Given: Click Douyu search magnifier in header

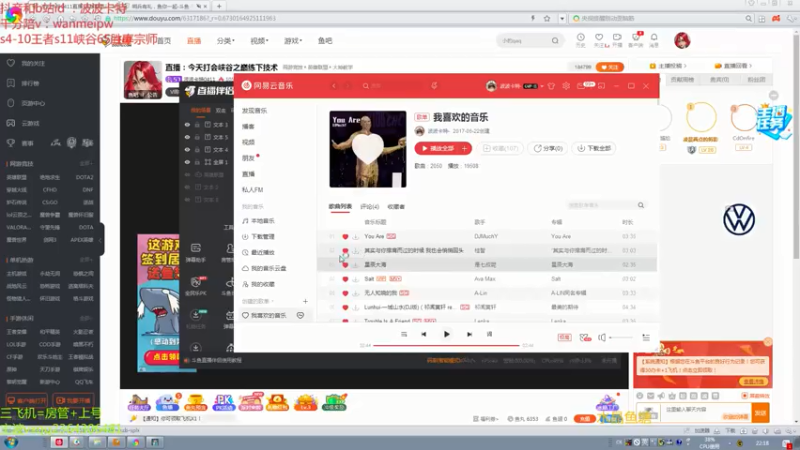Looking at the screenshot, I should [x=555, y=40].
